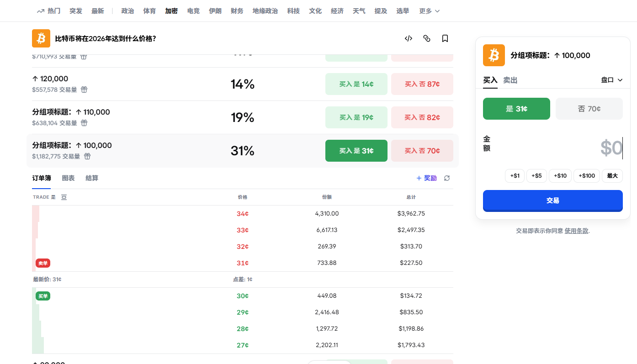Open the 加密 category
637x364 pixels.
pyautogui.click(x=171, y=11)
